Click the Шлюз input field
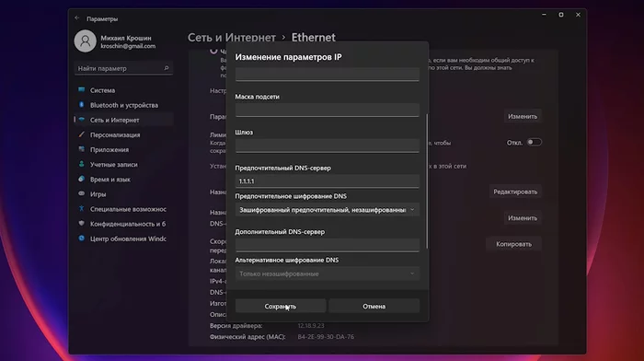This screenshot has width=644, height=361. point(327,146)
